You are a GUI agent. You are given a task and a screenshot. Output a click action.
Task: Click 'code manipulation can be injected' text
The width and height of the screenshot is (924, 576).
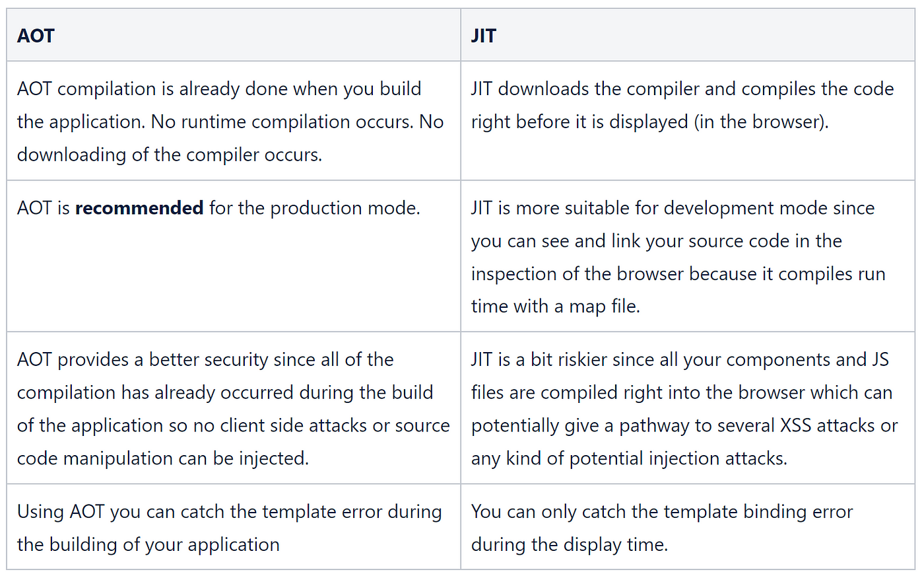[163, 458]
